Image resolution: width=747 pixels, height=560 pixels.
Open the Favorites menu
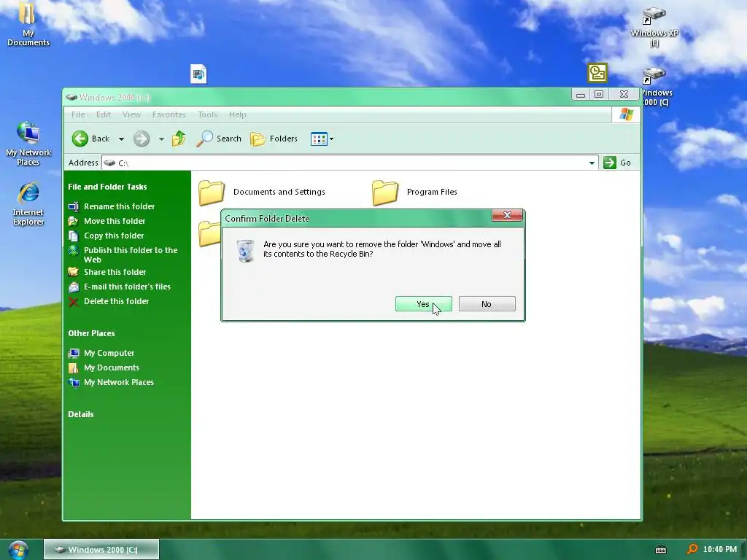pyautogui.click(x=169, y=114)
